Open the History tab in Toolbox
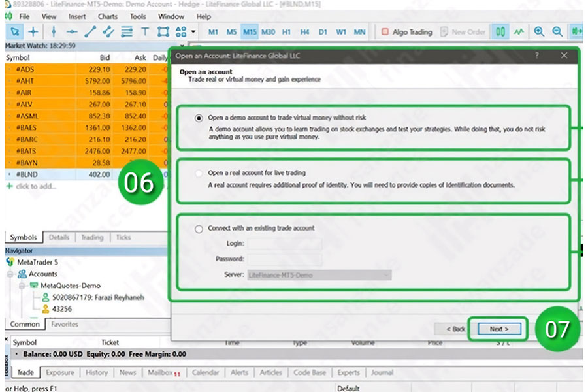588x392 pixels. 97,372
